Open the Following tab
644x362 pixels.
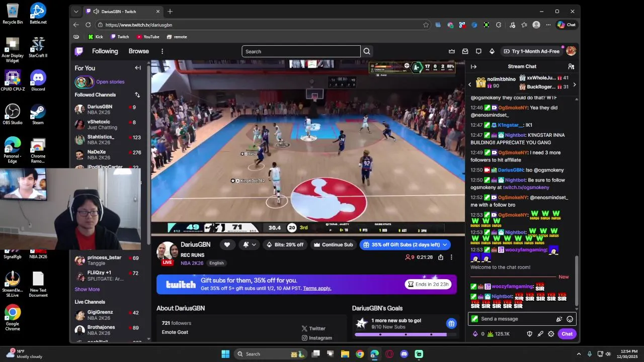[105, 51]
